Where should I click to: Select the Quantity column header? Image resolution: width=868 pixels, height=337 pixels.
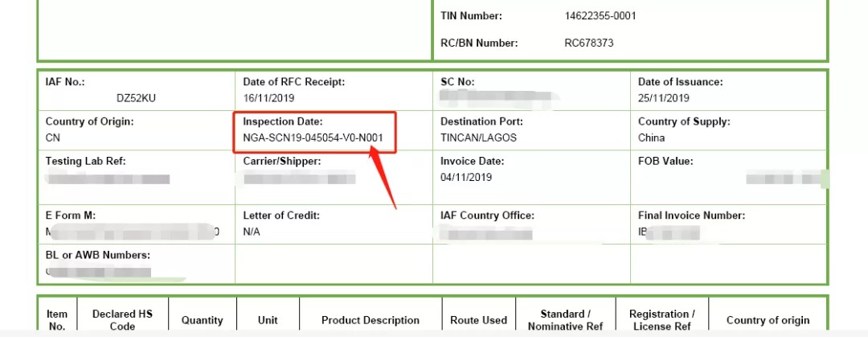(202, 320)
